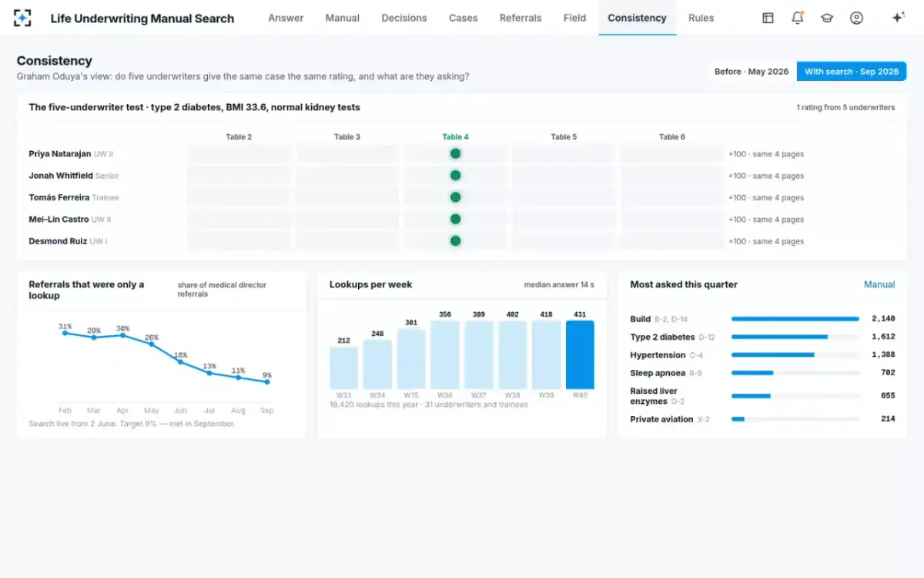
Task: Click the Jonah Whitfield row name
Action: (x=61, y=176)
